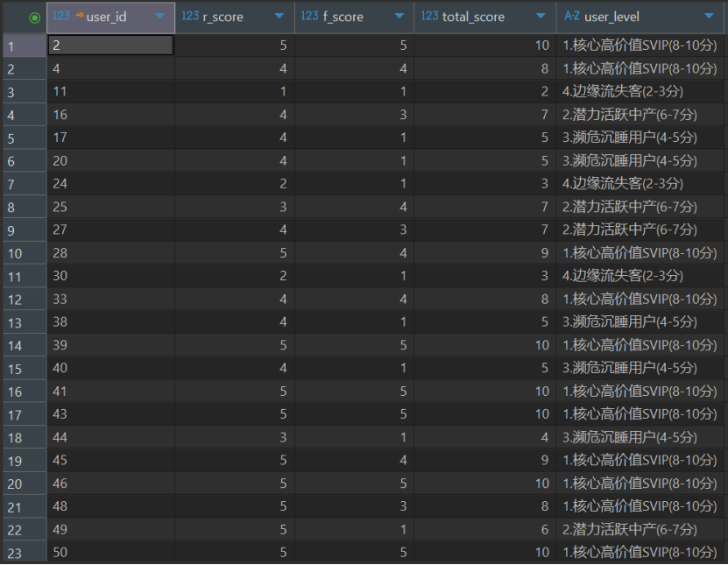Click total_score value 6 for user 49
728x565 pixels.
tap(485, 530)
